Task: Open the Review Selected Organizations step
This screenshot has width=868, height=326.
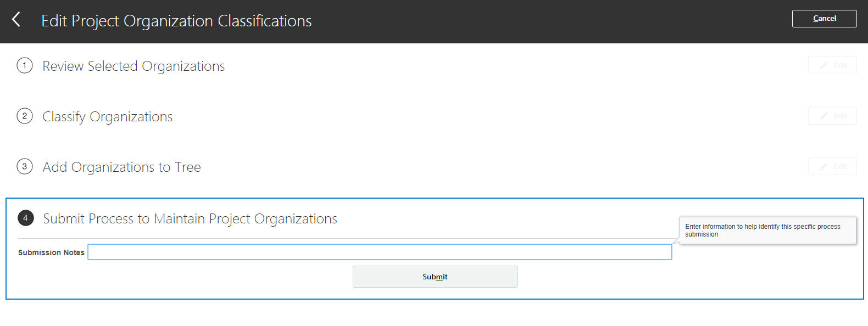Action: pos(133,66)
